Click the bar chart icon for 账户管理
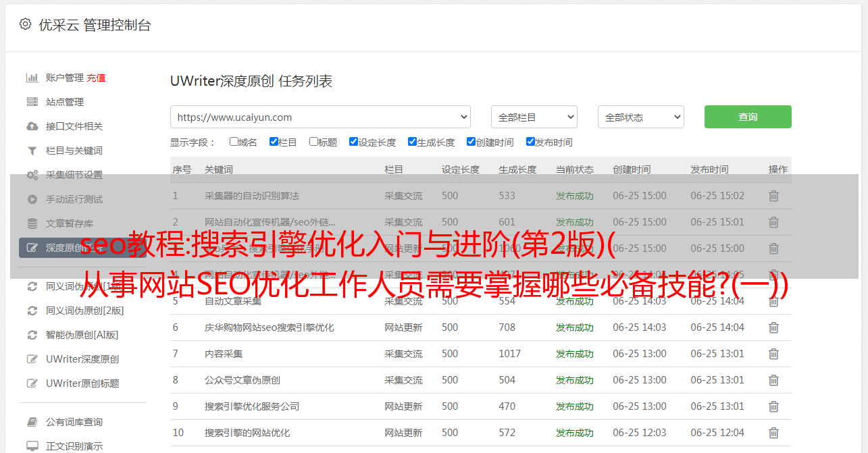 point(32,78)
